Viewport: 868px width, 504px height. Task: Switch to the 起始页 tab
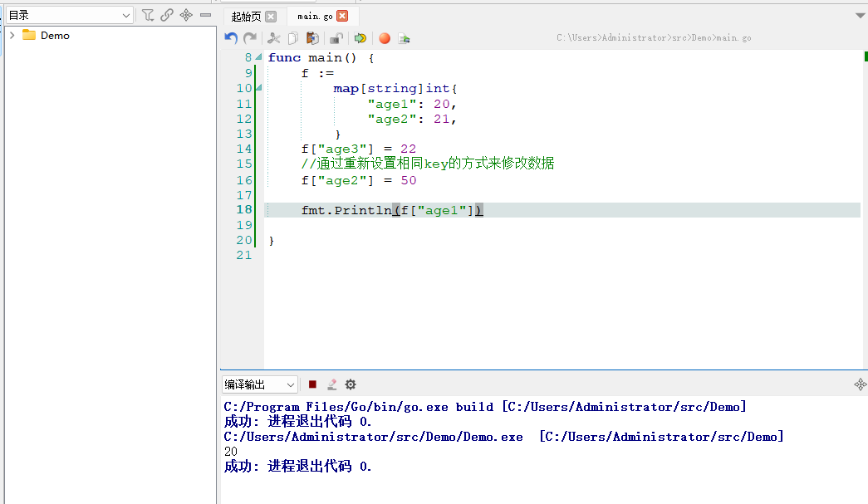click(x=246, y=16)
